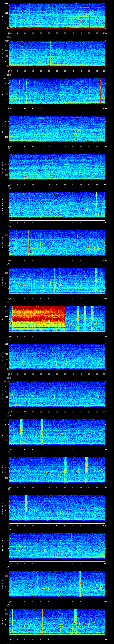Image resolution: width=114 pixels, height=644 pixels.
Task: Click the red line near 50 s in 14:16:00 spectrogram
Action: 89,16
